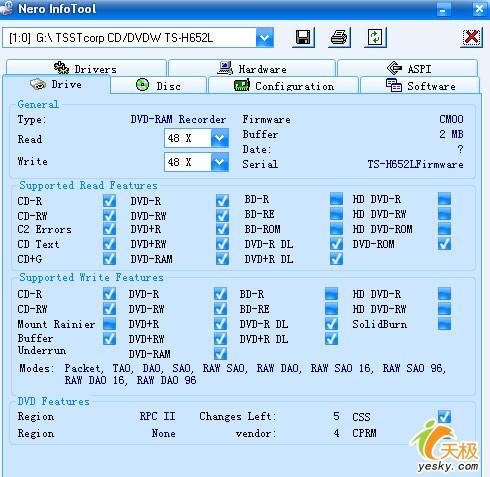The image size is (490, 477).
Task: Close the Nero InfoTool window
Action: (x=479, y=9)
